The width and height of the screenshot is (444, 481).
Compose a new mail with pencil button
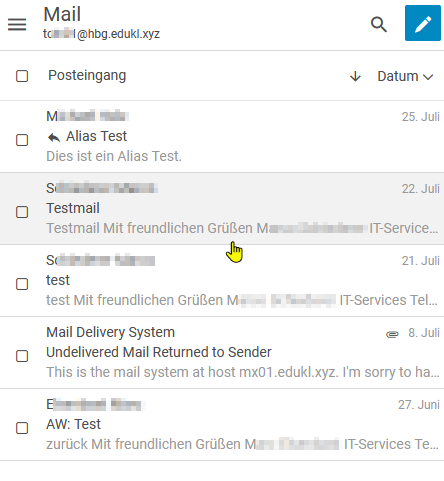pos(423,23)
